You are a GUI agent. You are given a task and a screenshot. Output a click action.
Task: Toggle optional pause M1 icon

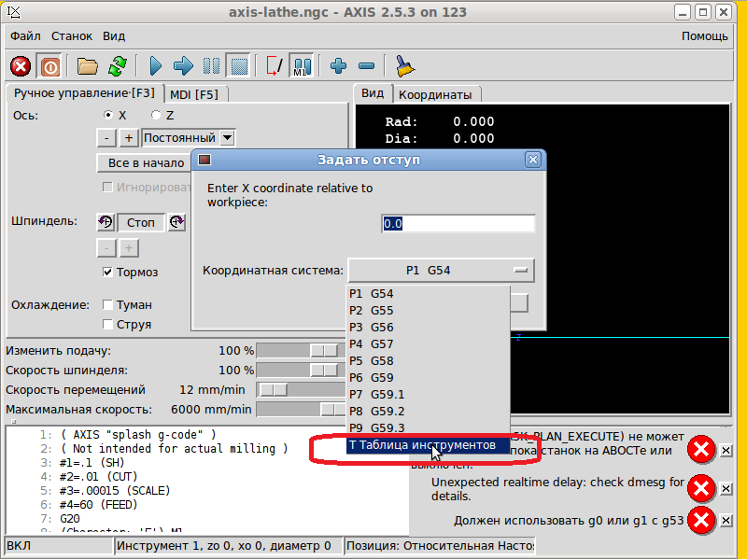coord(301,66)
